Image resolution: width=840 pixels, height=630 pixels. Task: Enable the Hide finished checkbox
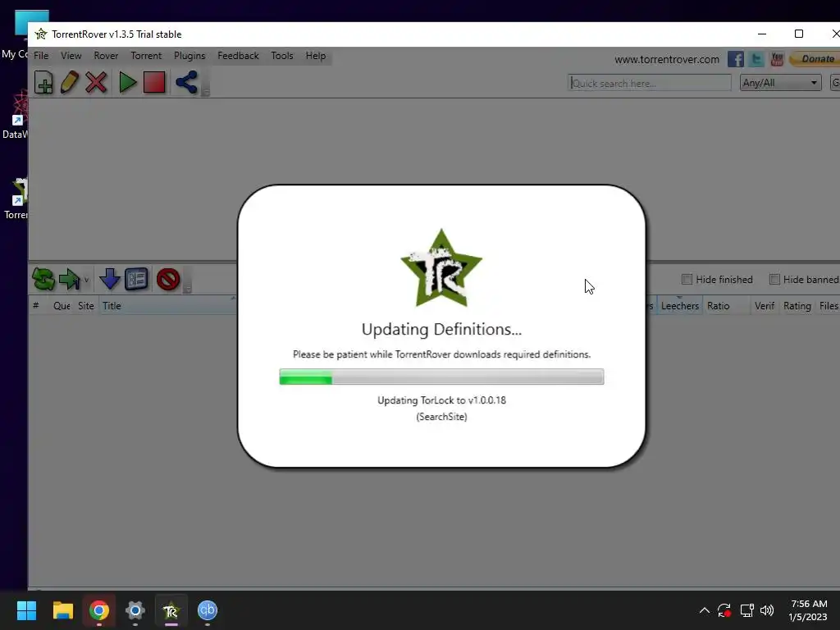click(x=687, y=279)
